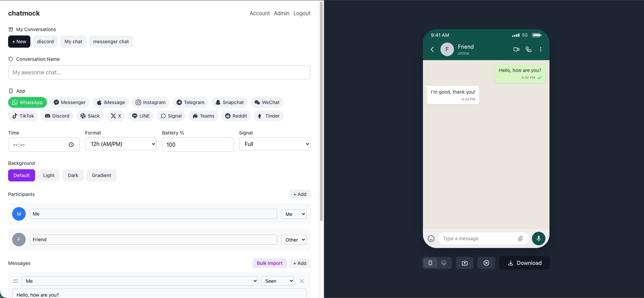Image resolution: width=644 pixels, height=298 pixels.
Task: Open the three-dot menu in preview header
Action: coord(541,49)
